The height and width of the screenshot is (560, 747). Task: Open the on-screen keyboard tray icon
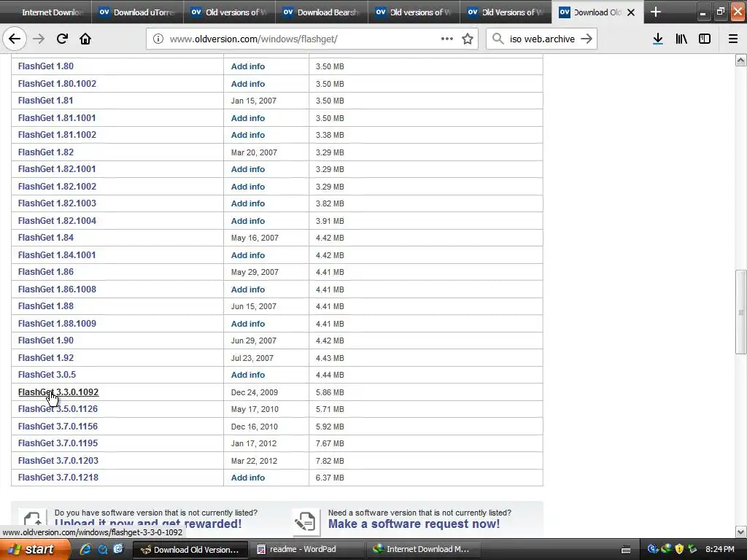pos(626,550)
